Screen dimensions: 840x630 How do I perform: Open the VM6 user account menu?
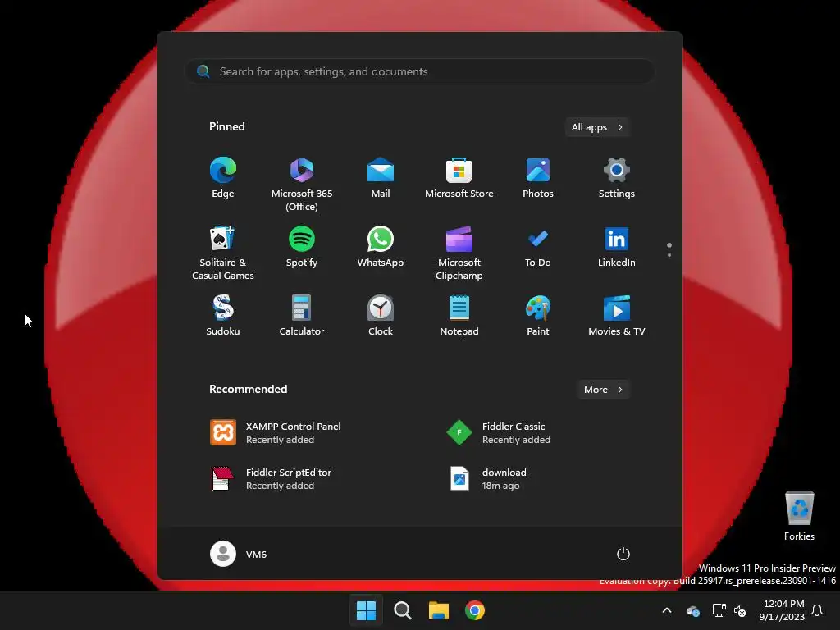(x=239, y=554)
